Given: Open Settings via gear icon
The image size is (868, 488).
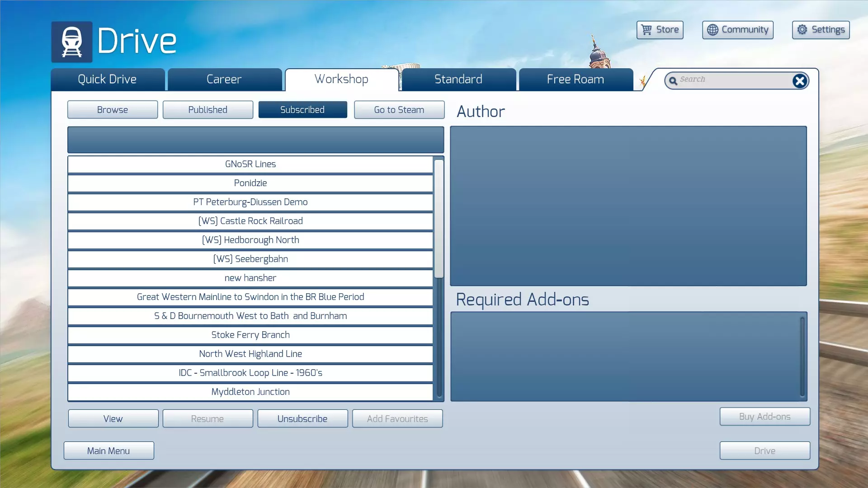Looking at the screenshot, I should (802, 30).
